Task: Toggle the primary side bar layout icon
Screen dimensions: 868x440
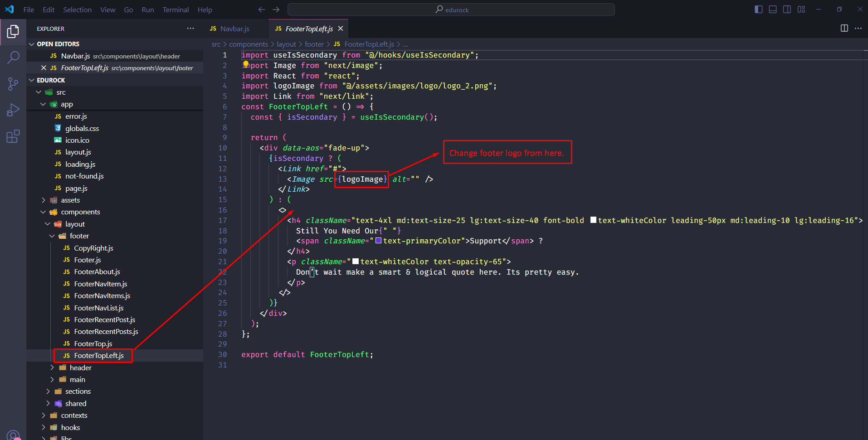Action: tap(758, 10)
